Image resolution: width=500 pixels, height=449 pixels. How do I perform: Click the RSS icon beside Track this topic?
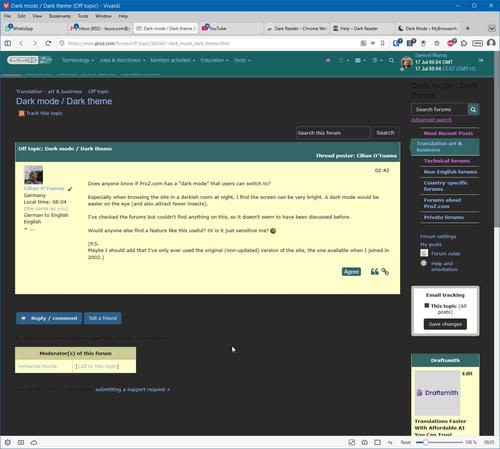click(x=21, y=113)
